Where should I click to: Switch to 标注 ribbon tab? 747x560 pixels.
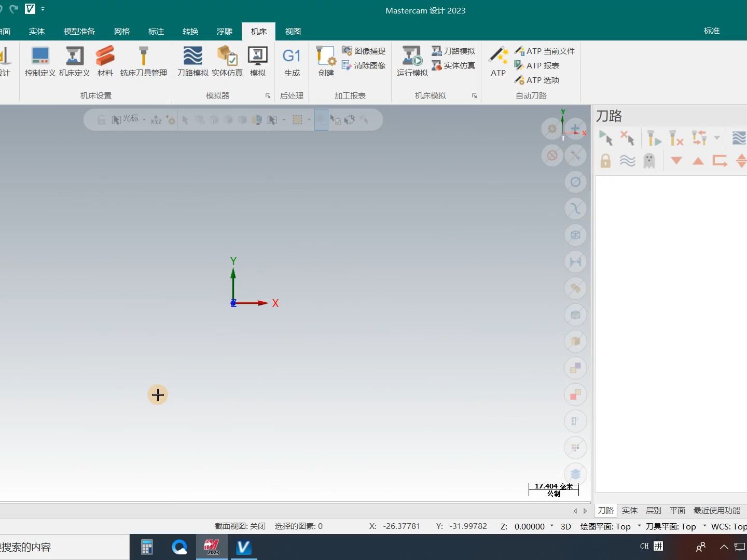point(156,32)
